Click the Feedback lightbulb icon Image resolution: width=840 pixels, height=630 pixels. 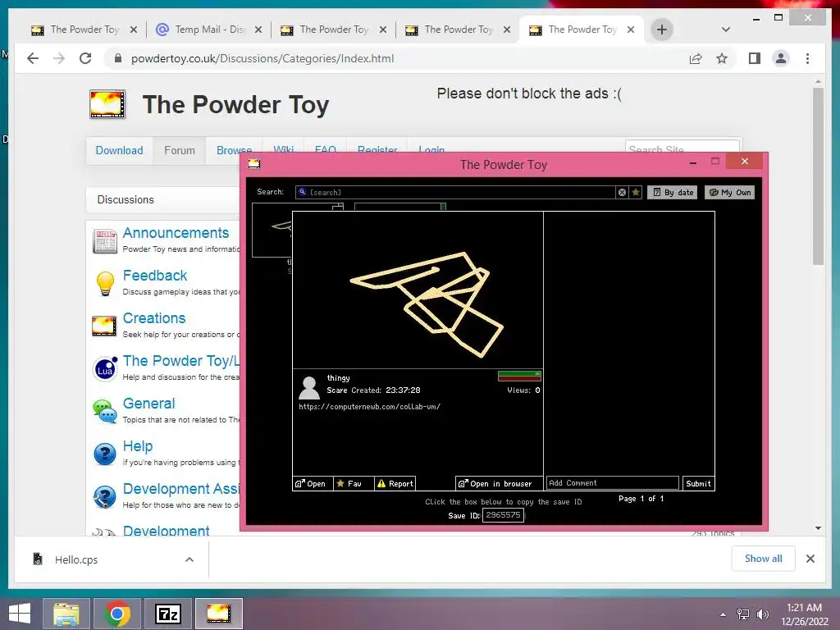(105, 283)
